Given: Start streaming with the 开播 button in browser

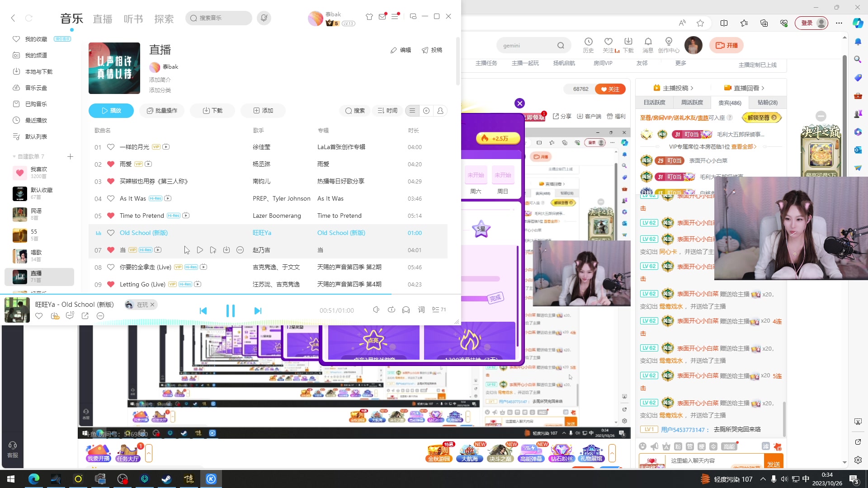Looking at the screenshot, I should (x=726, y=45).
